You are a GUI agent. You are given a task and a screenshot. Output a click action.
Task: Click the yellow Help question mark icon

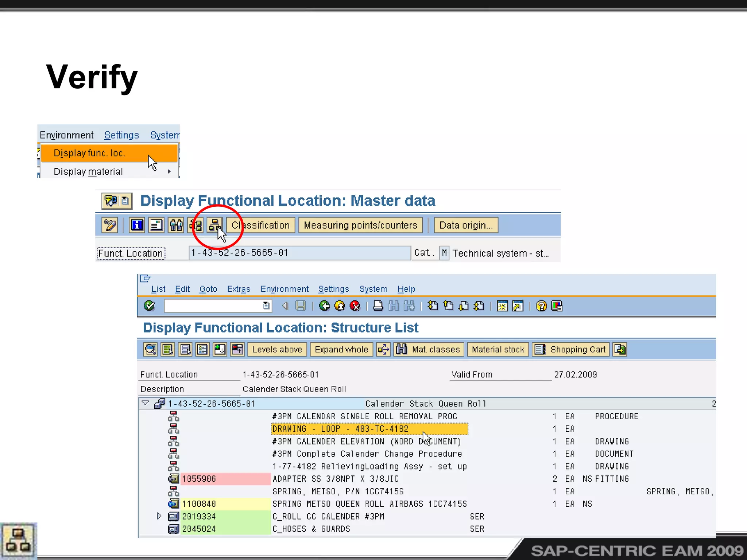[x=541, y=306]
